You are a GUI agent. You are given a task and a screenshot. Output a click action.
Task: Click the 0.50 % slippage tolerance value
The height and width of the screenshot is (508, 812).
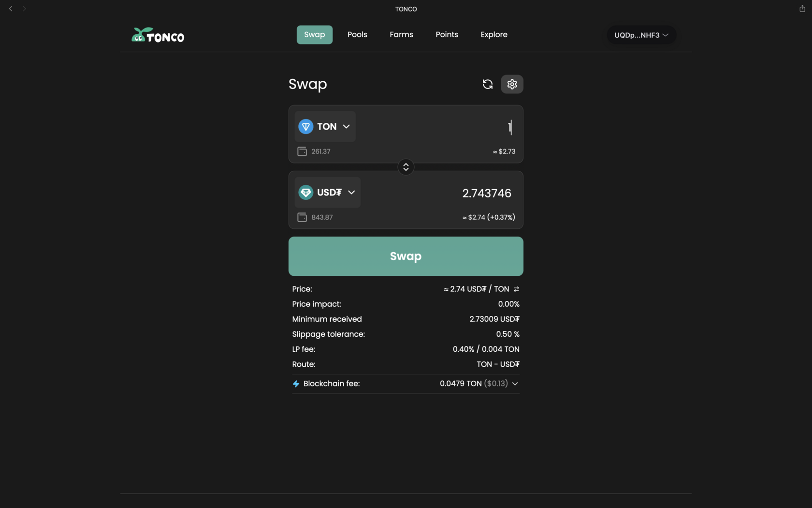click(508, 334)
